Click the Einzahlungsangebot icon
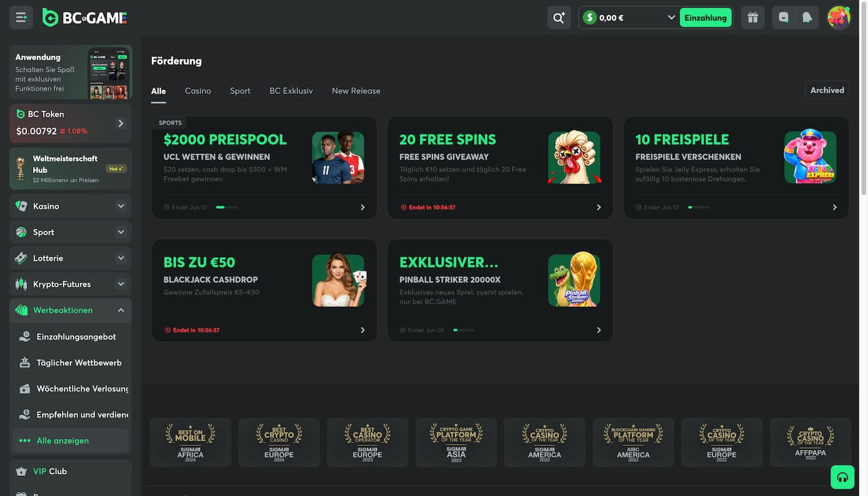This screenshot has width=868, height=496. (x=25, y=337)
